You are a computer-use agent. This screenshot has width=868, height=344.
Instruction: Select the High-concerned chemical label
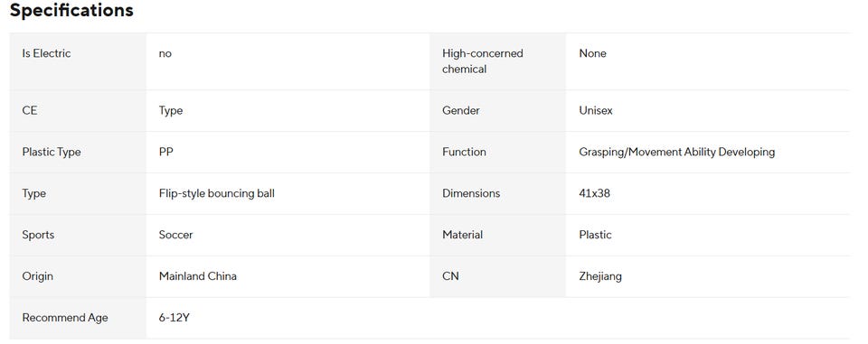[x=482, y=61]
